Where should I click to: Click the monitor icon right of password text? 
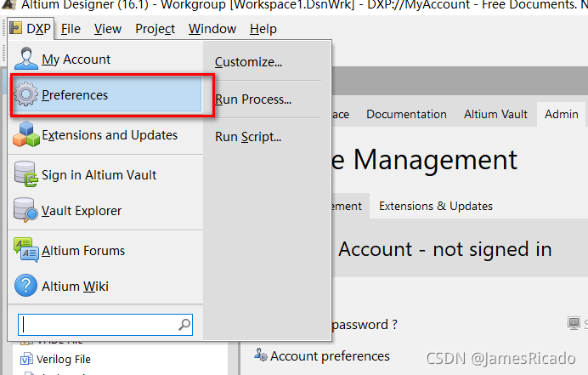point(574,323)
